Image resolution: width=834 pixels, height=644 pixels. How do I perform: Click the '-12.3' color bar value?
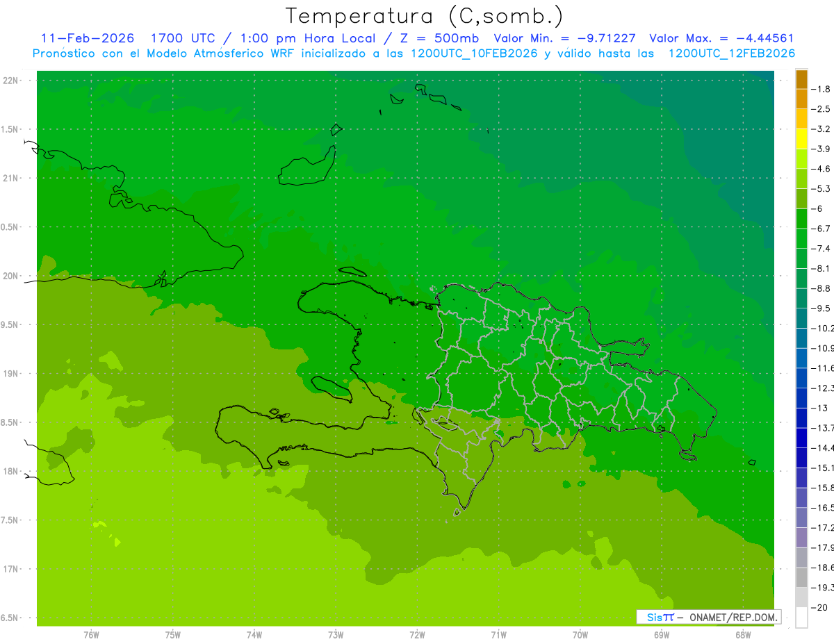(823, 388)
